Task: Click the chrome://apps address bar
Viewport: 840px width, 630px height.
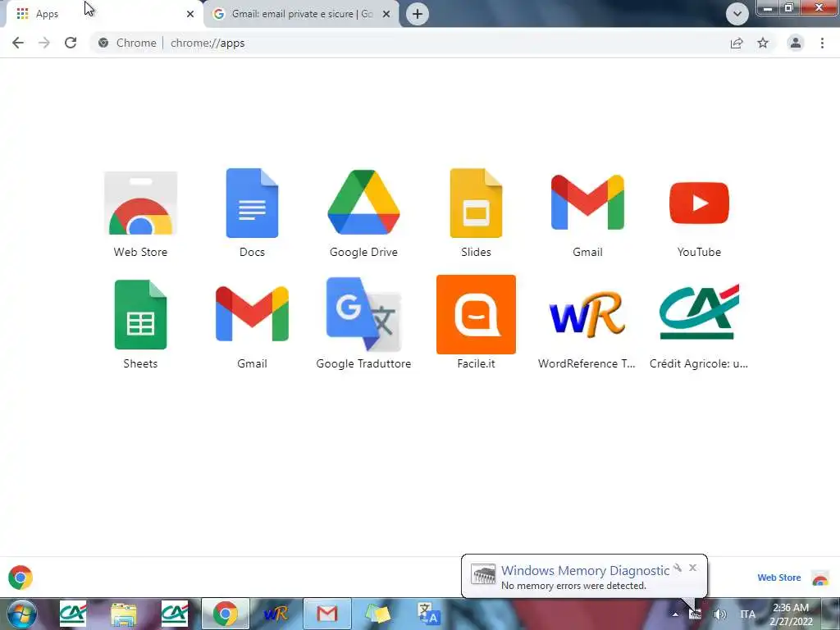Action: click(x=407, y=43)
